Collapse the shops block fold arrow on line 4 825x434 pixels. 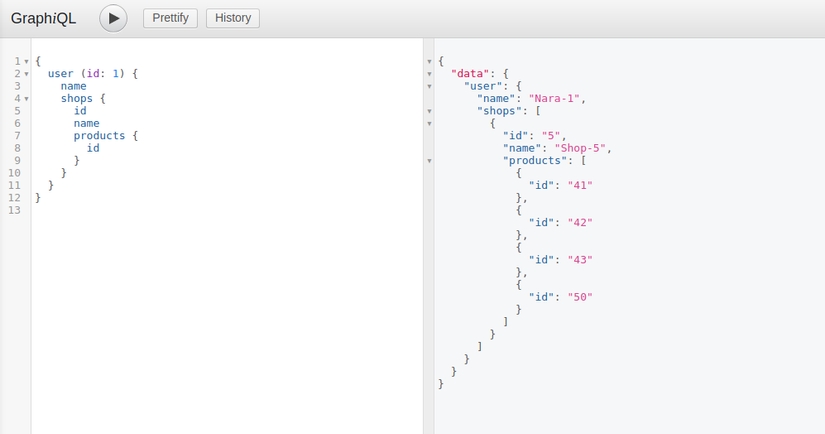pyautogui.click(x=26, y=99)
